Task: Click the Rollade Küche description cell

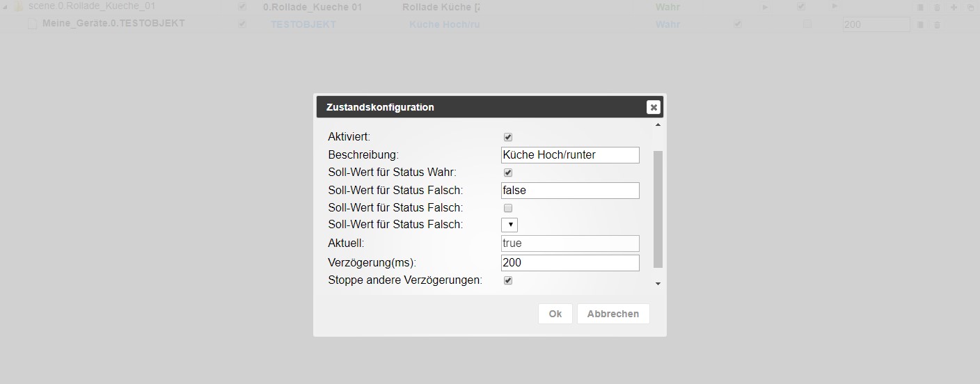Action: (x=441, y=7)
